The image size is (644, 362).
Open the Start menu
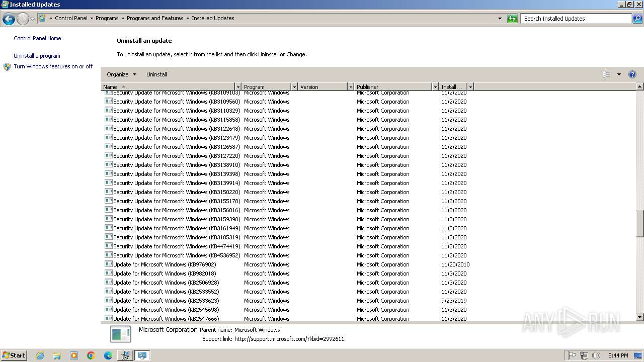[x=14, y=355]
